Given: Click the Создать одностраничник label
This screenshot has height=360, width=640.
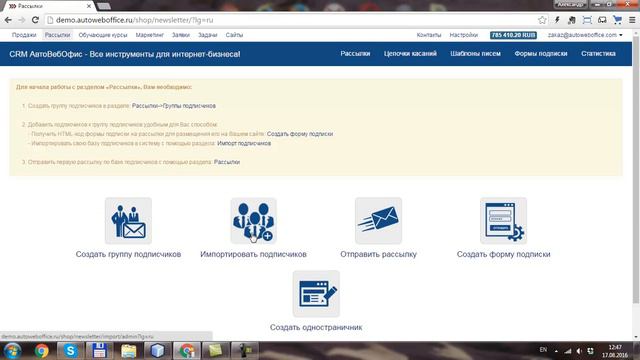Looking at the screenshot, I should pyautogui.click(x=316, y=327).
